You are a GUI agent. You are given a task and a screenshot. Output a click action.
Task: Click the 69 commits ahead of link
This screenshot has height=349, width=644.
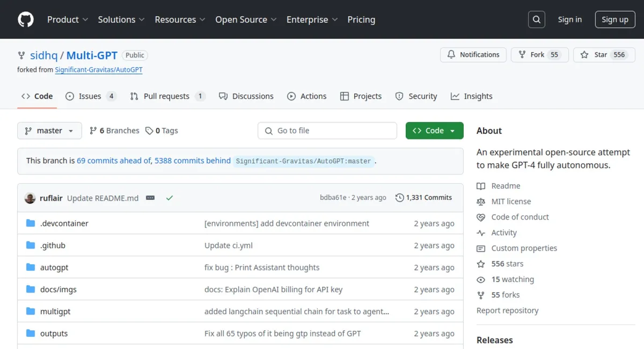pyautogui.click(x=114, y=161)
